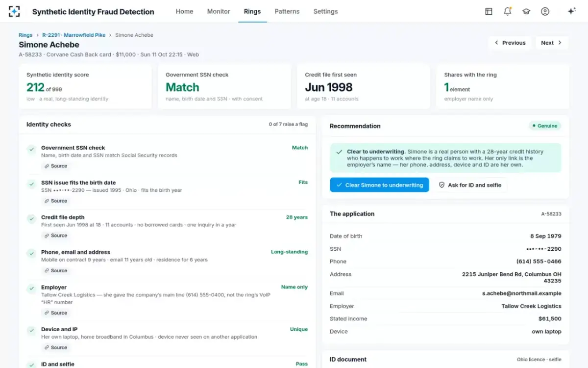Go to Previous application
The height and width of the screenshot is (368, 588).
pyautogui.click(x=510, y=43)
